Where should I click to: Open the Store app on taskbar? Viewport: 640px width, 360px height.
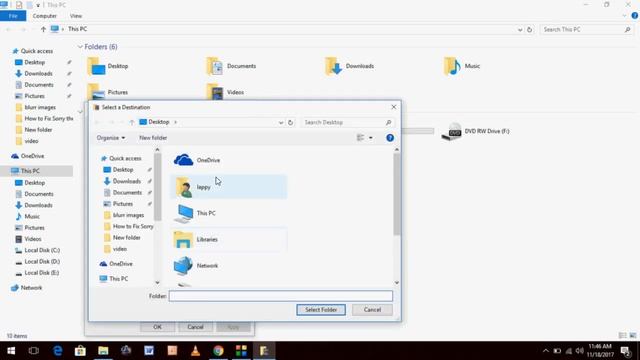80,351
